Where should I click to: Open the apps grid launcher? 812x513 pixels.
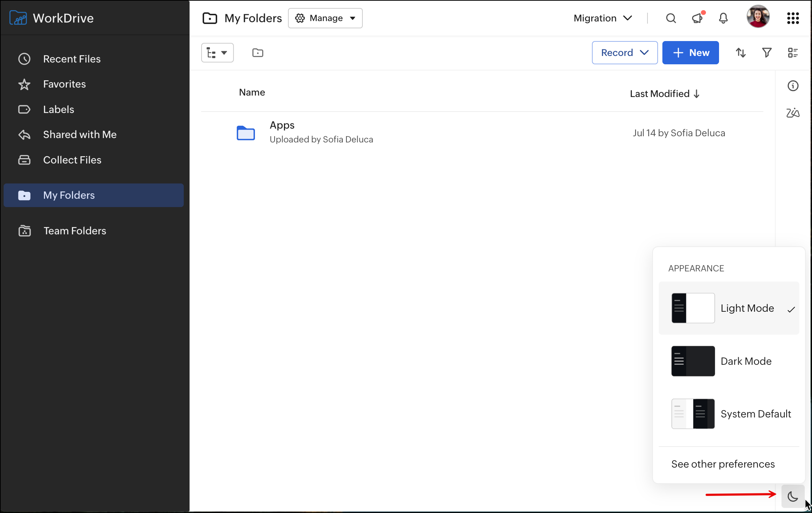click(793, 18)
